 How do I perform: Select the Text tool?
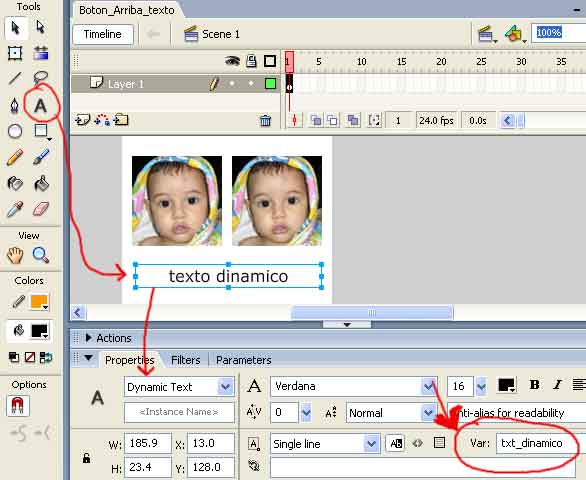pyautogui.click(x=40, y=106)
